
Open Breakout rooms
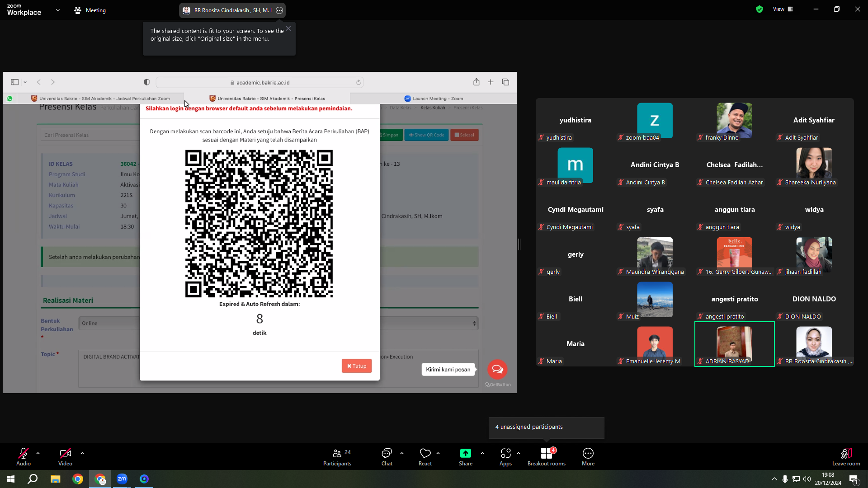pyautogui.click(x=547, y=457)
